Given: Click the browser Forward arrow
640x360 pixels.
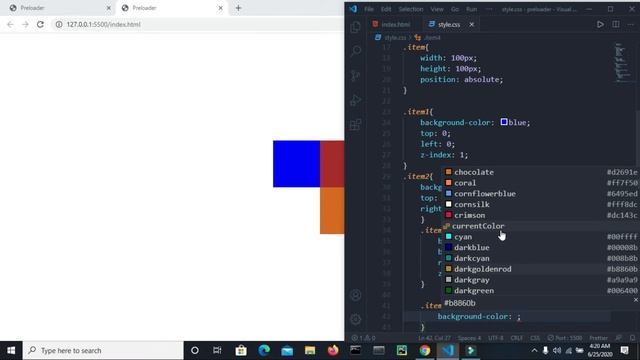Looking at the screenshot, I should [x=25, y=24].
